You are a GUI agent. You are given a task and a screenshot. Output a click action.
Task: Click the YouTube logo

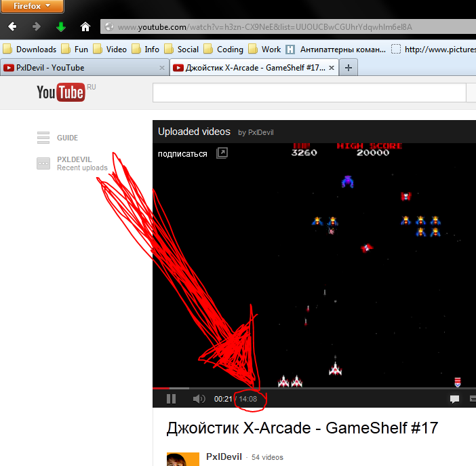pos(61,92)
